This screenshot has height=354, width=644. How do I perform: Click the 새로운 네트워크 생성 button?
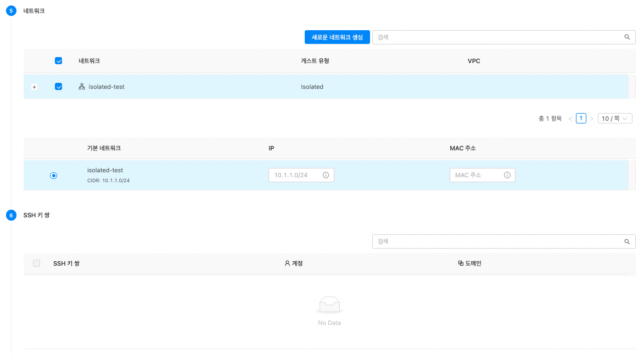(337, 37)
